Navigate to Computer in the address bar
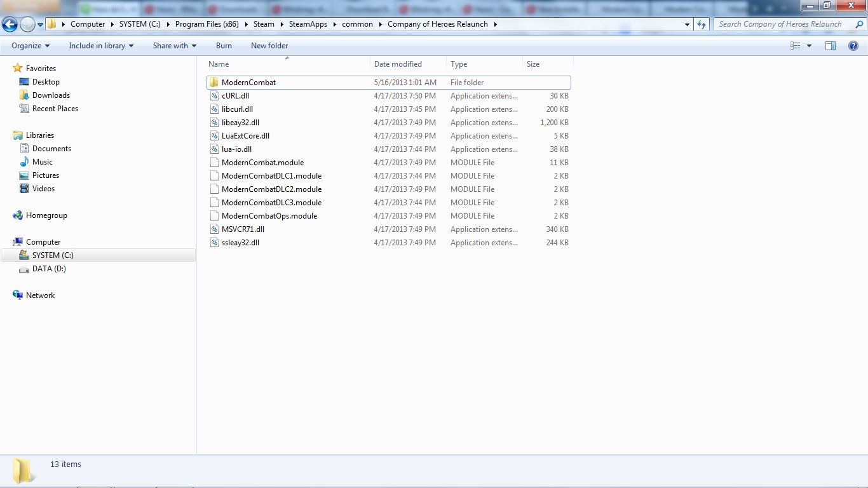The width and height of the screenshot is (868, 488). click(x=88, y=24)
